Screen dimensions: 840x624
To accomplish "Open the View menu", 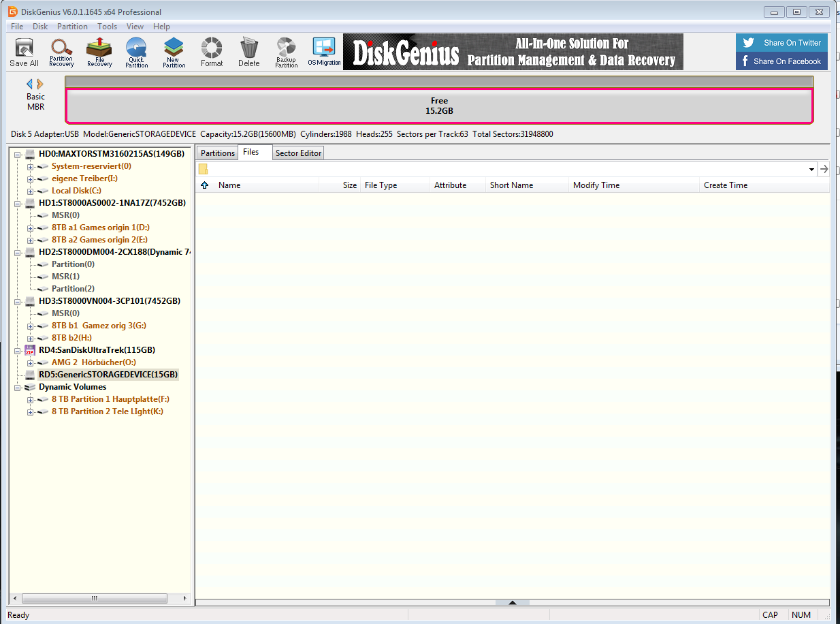I will [135, 27].
